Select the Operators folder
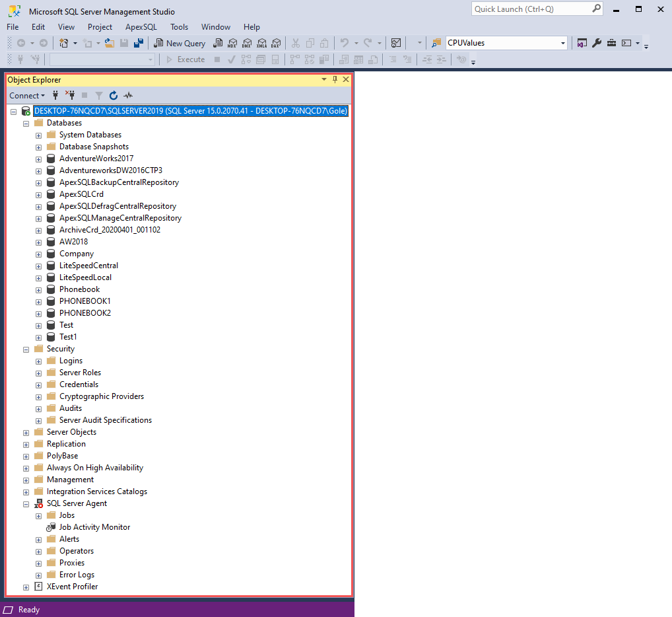 point(77,551)
